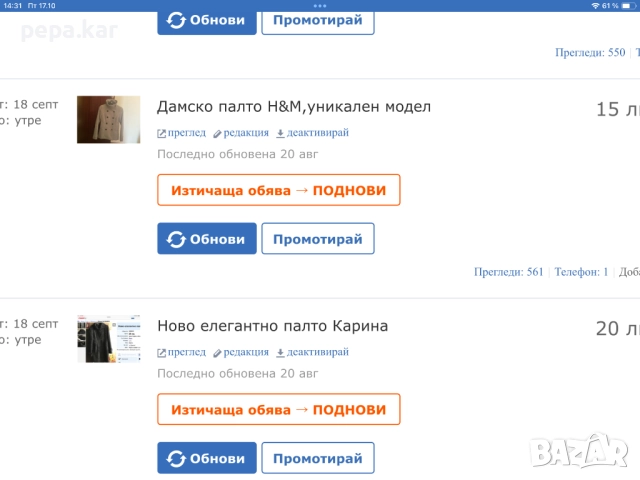The width and height of the screenshot is (640, 480).
Task: Open преглед link of the H&M coat ad
Action: pos(187,133)
